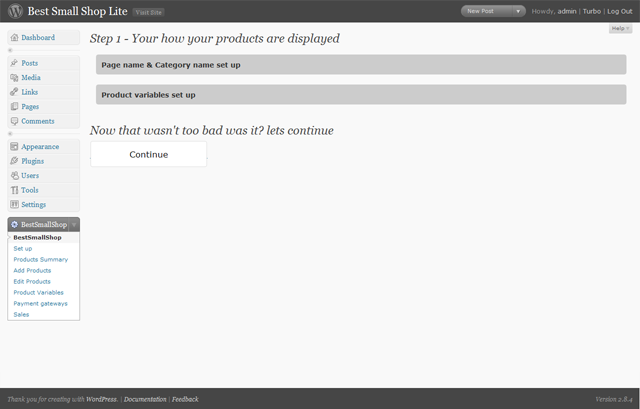The width and height of the screenshot is (640, 409).
Task: Click the WordPress logo icon
Action: pyautogui.click(x=16, y=11)
